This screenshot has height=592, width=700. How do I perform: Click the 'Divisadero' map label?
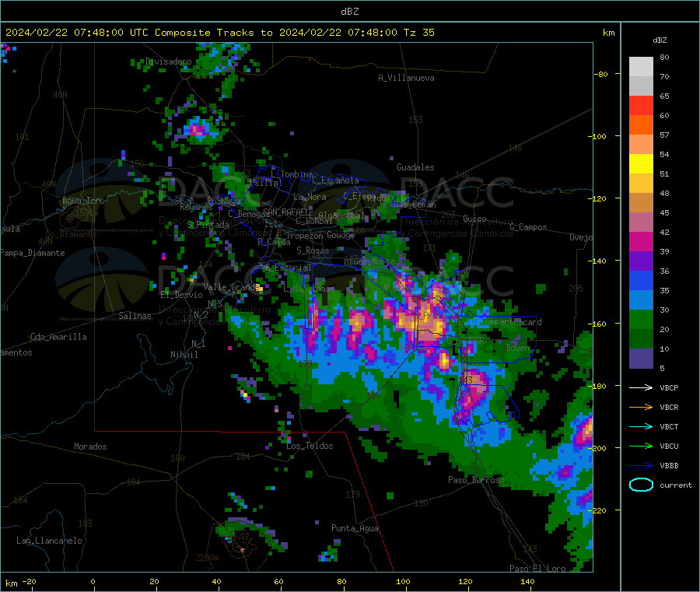click(x=168, y=61)
